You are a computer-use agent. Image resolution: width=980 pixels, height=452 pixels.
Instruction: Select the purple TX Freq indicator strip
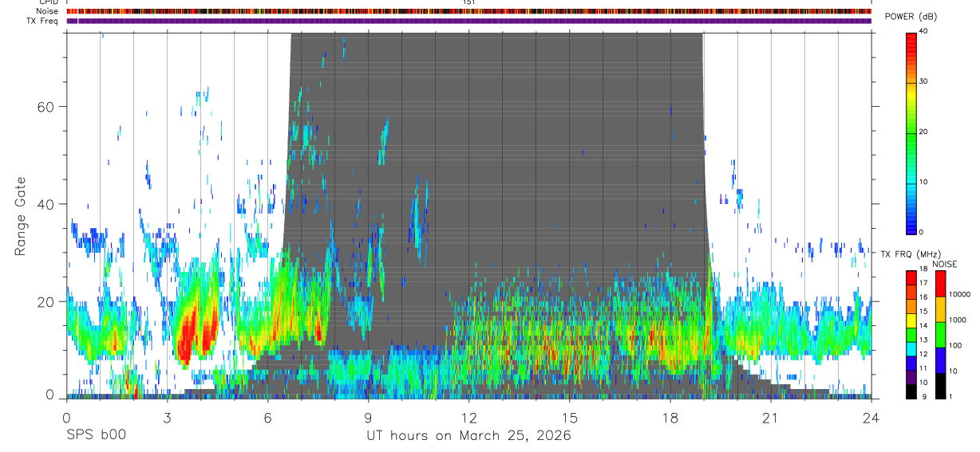click(x=468, y=21)
